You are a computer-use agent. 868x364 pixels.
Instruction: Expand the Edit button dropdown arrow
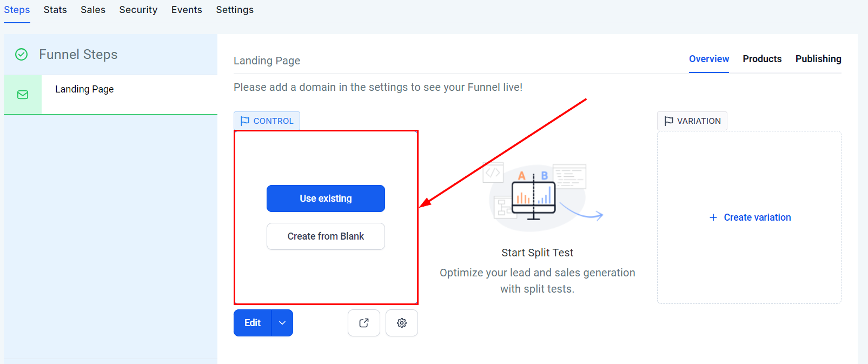click(x=282, y=323)
